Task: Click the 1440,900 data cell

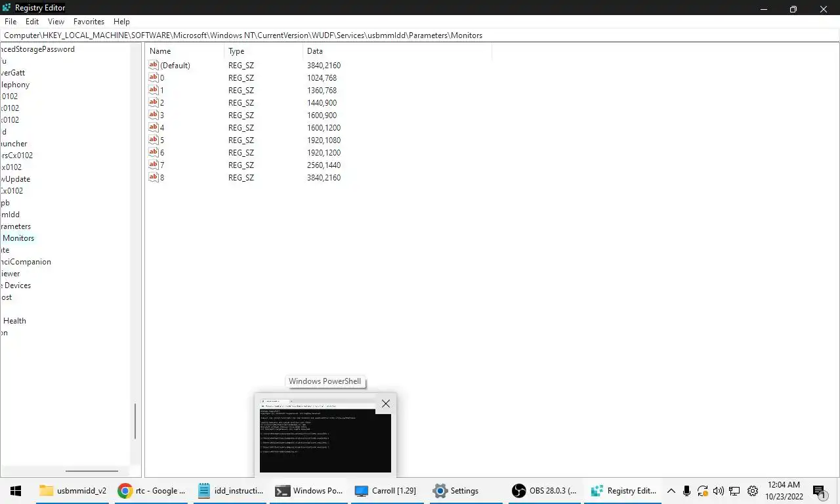Action: point(322,102)
